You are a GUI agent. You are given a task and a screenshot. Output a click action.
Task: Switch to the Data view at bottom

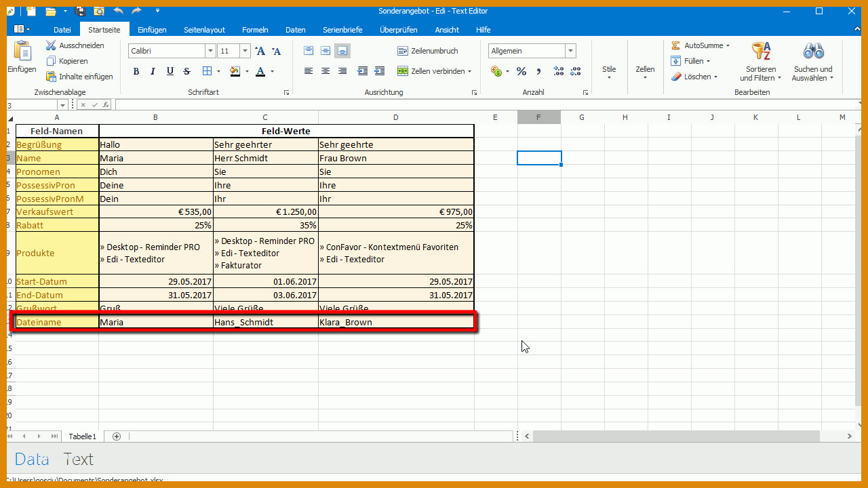[32, 459]
